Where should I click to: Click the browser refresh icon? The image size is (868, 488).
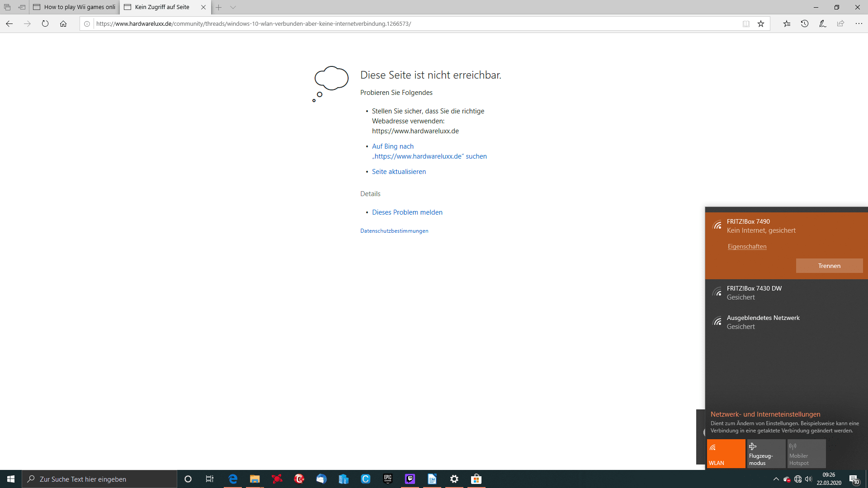tap(45, 24)
